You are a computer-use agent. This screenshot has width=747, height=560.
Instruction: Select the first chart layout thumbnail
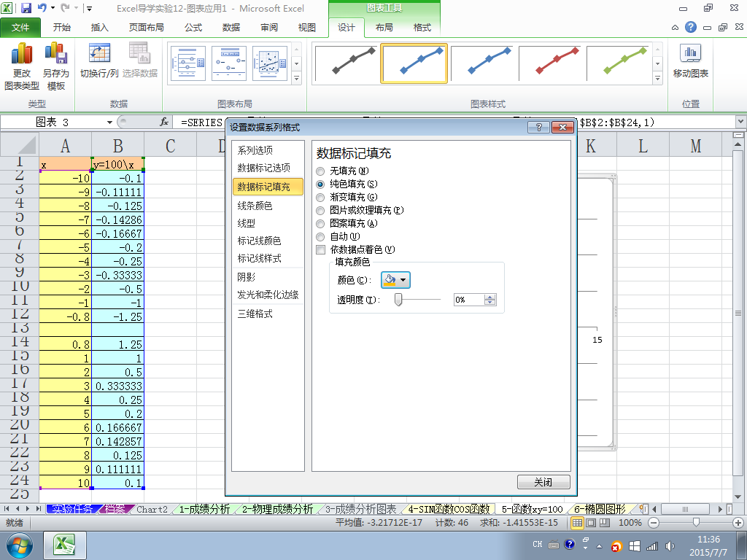pyautogui.click(x=188, y=63)
